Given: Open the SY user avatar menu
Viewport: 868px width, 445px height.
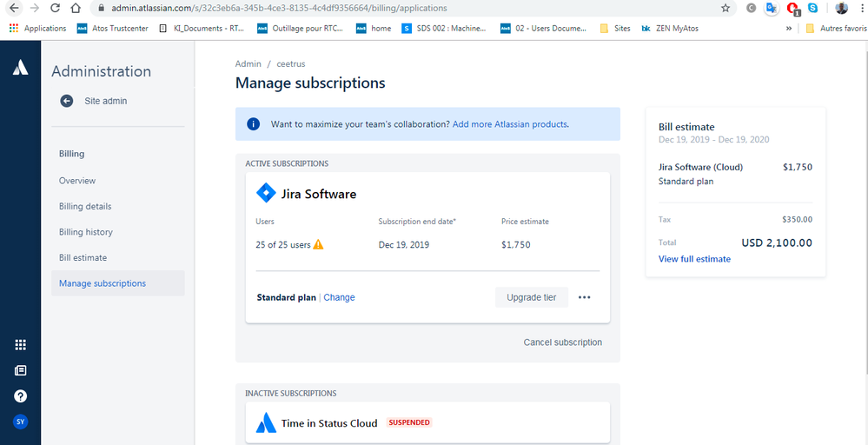Looking at the screenshot, I should coord(21,422).
